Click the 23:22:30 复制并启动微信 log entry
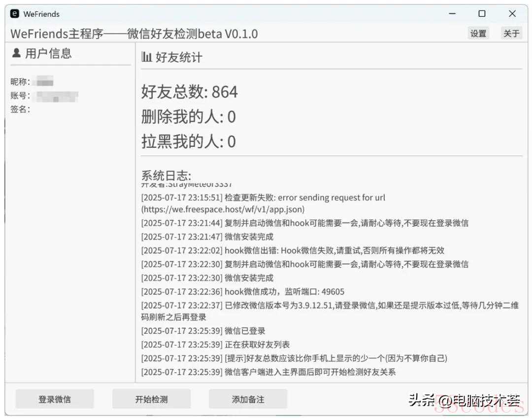 (305, 264)
